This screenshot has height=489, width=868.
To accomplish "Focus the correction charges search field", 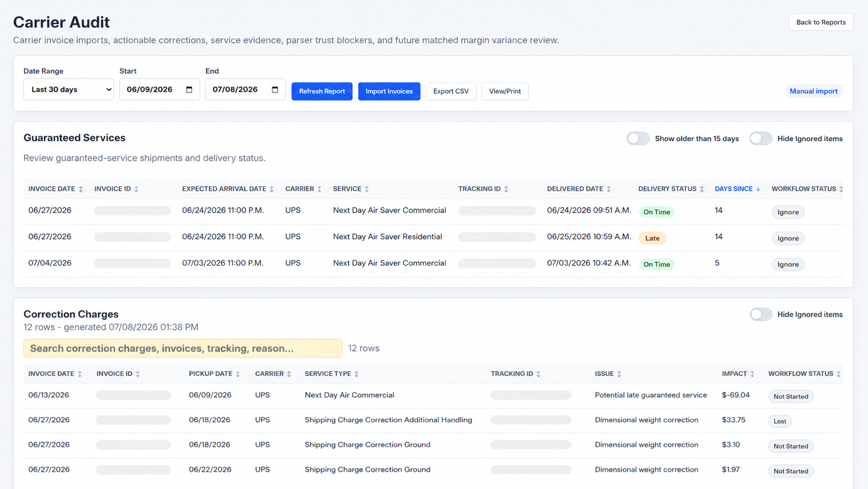I will tap(183, 348).
